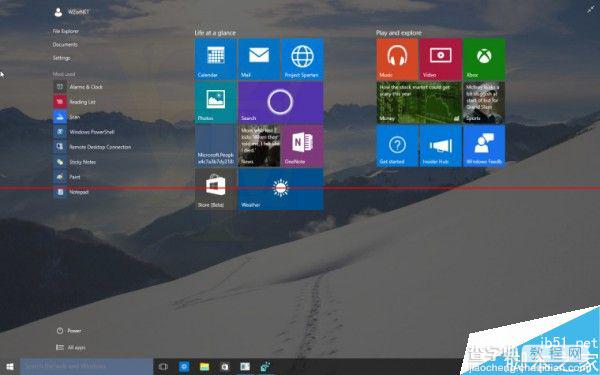The image size is (600, 375).
Task: Click the Play and explore group header
Action: [399, 33]
